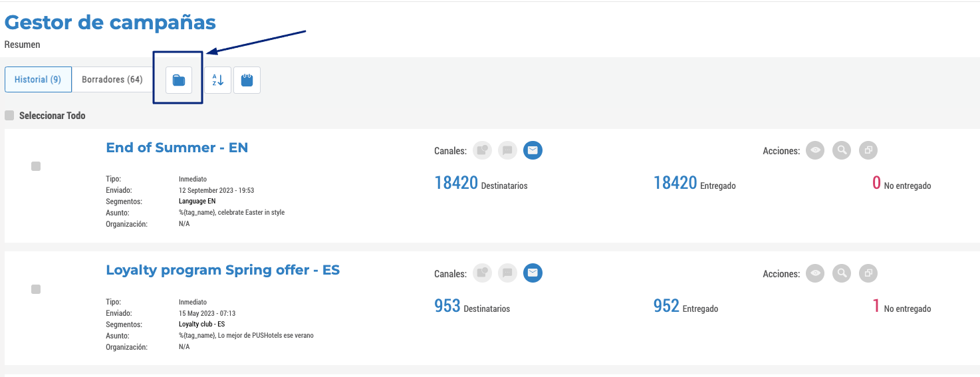Inspect Loyalty program campaign with magnifier icon
This screenshot has width=980, height=377.
coord(842,273)
